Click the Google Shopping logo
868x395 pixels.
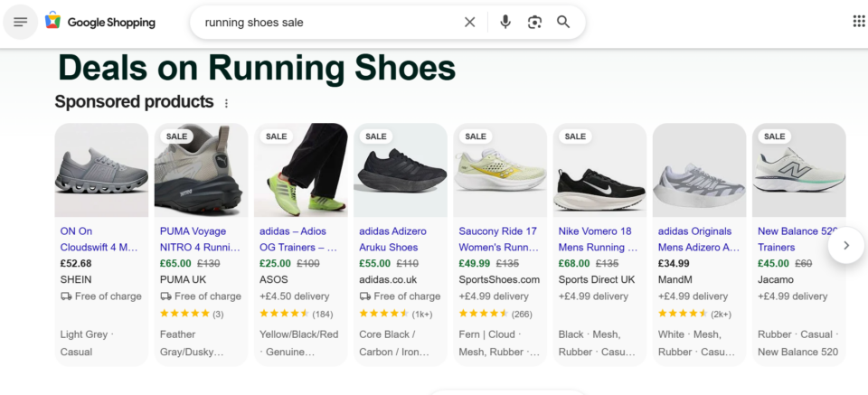pos(100,22)
